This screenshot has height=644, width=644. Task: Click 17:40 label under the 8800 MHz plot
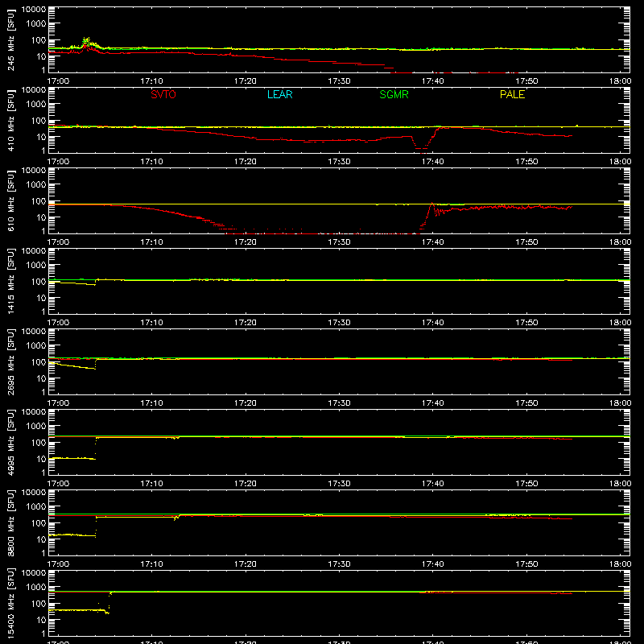432,564
